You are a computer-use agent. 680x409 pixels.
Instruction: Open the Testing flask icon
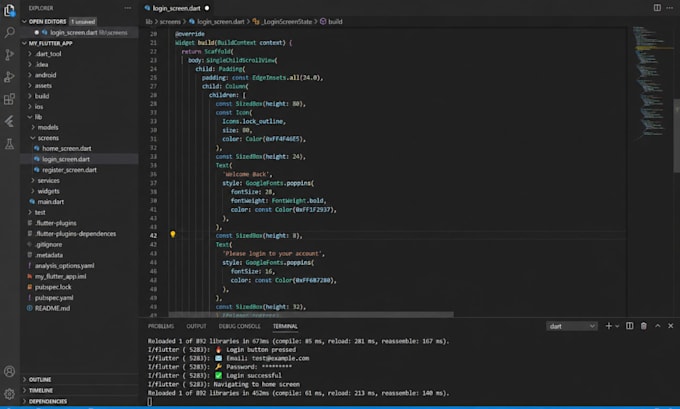9,144
